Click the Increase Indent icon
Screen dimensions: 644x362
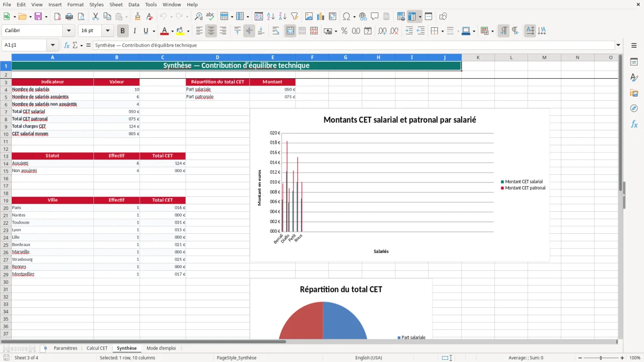[x=409, y=31]
